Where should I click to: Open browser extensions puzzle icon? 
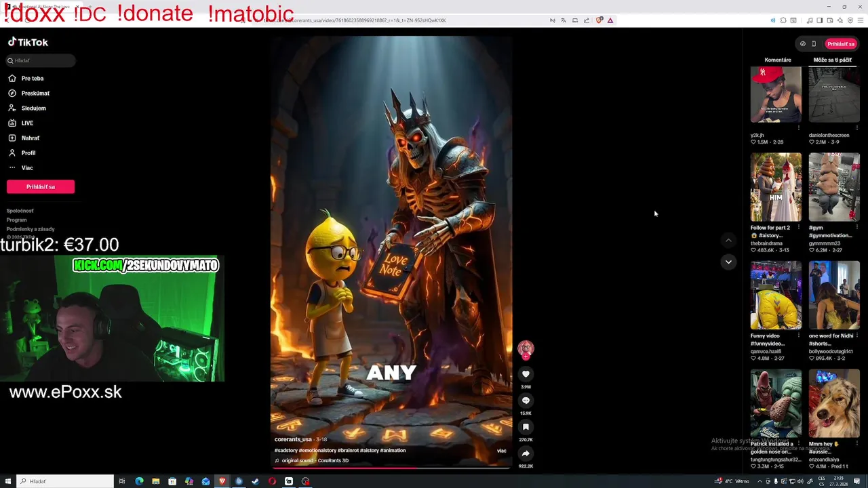tap(783, 20)
